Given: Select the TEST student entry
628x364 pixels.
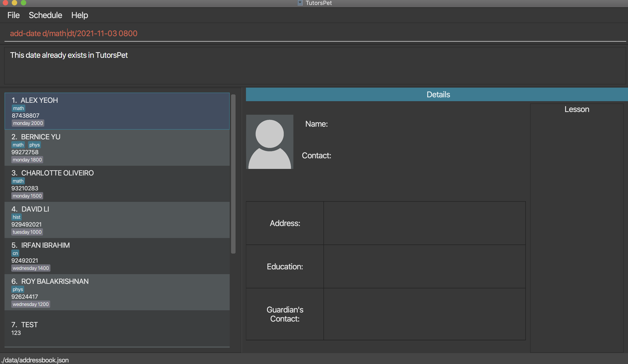Looking at the screenshot, I should tap(117, 328).
